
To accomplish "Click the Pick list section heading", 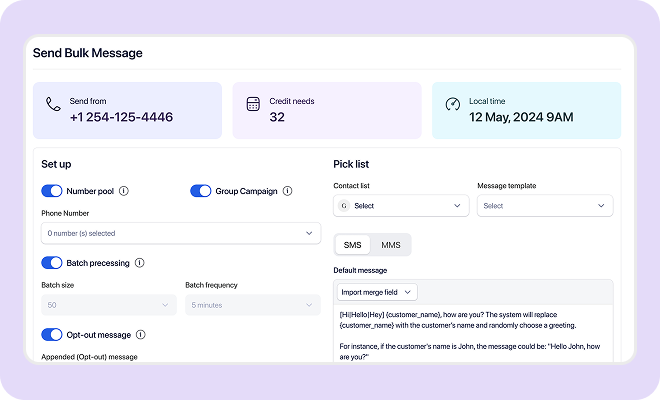I will click(351, 164).
